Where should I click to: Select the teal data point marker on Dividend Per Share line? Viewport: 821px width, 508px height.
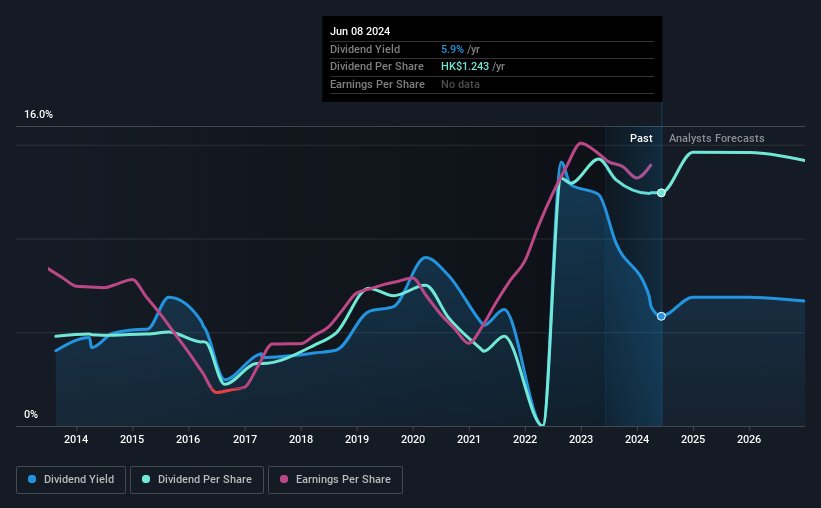pos(661,193)
